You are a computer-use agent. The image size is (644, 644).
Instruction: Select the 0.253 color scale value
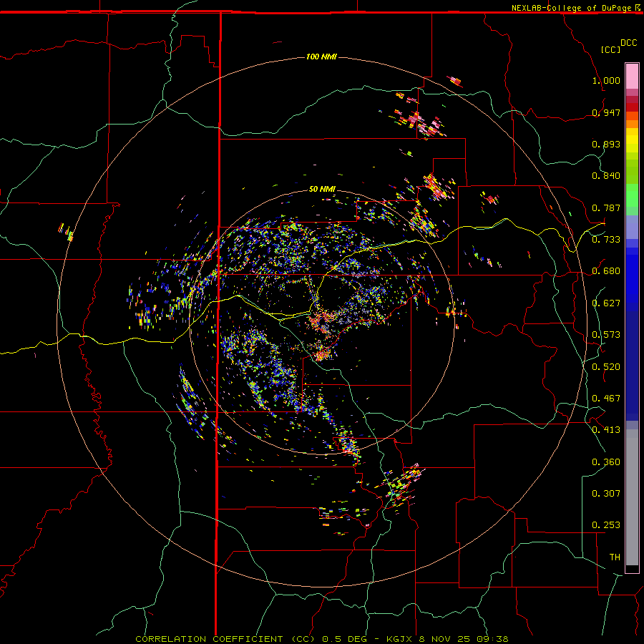tap(606, 525)
